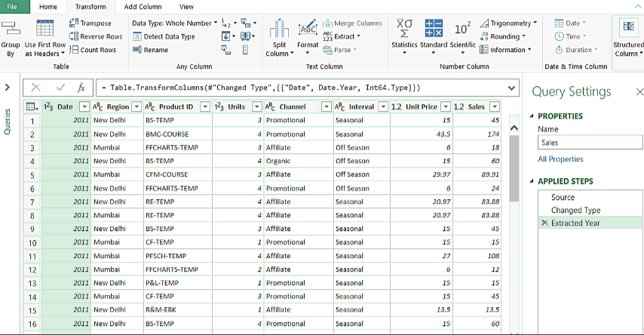Viewport: 644px width, 335px height.
Task: Click the formula fx icon
Action: click(x=81, y=88)
